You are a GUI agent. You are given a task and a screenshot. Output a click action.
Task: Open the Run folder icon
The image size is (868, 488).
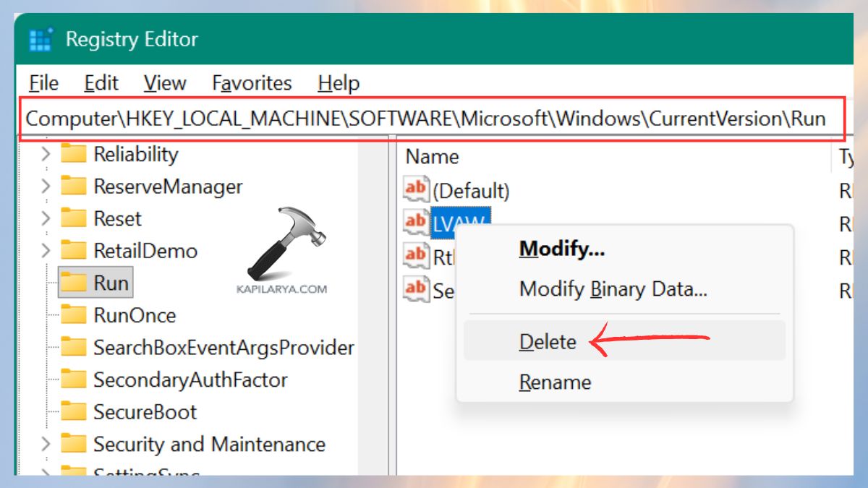click(x=75, y=283)
